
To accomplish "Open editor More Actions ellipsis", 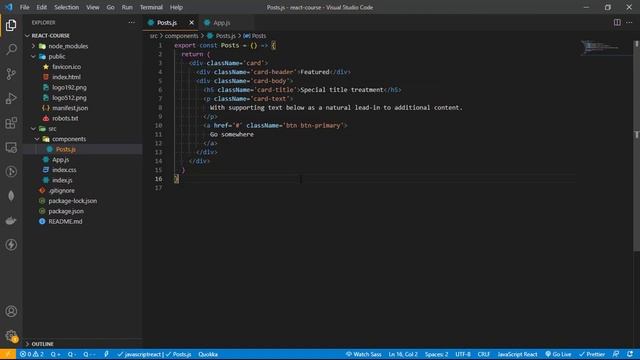I will point(629,22).
